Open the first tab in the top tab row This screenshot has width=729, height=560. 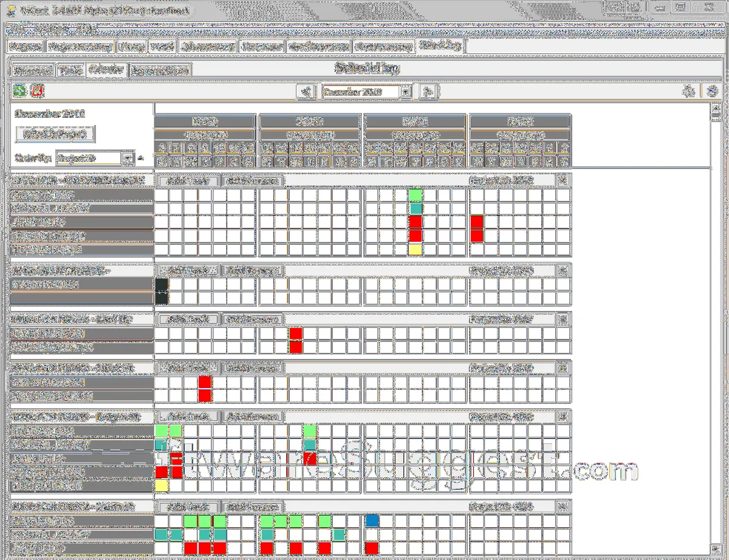pyautogui.click(x=25, y=47)
